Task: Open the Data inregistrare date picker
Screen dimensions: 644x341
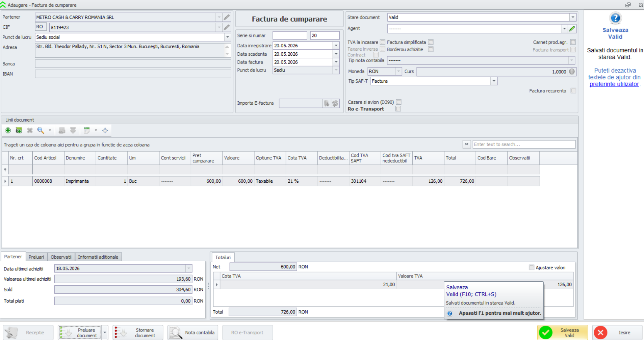Action: 336,46
